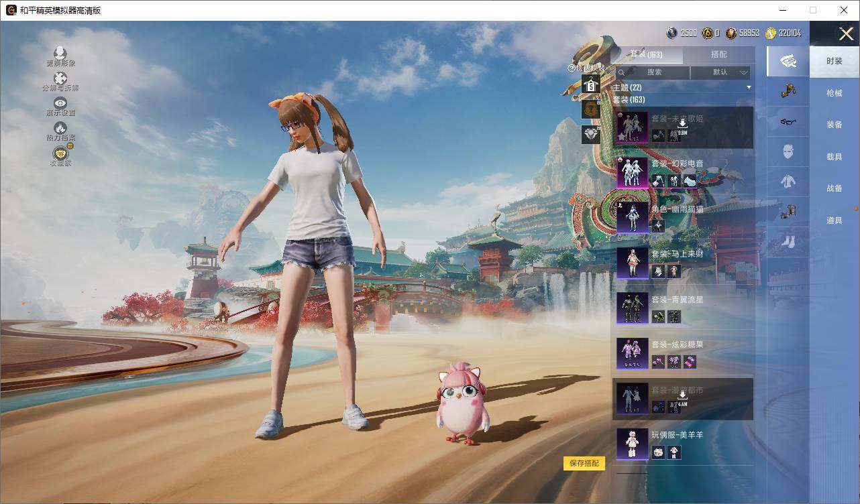Click the third piece icon under 炫彩糖果
This screenshot has width=860, height=504.
pos(690,362)
